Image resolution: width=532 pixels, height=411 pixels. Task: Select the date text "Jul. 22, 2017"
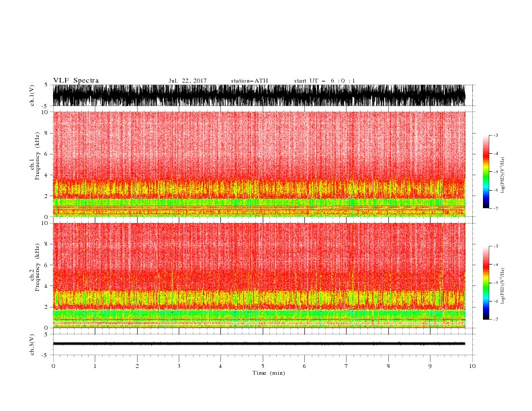[x=187, y=81]
